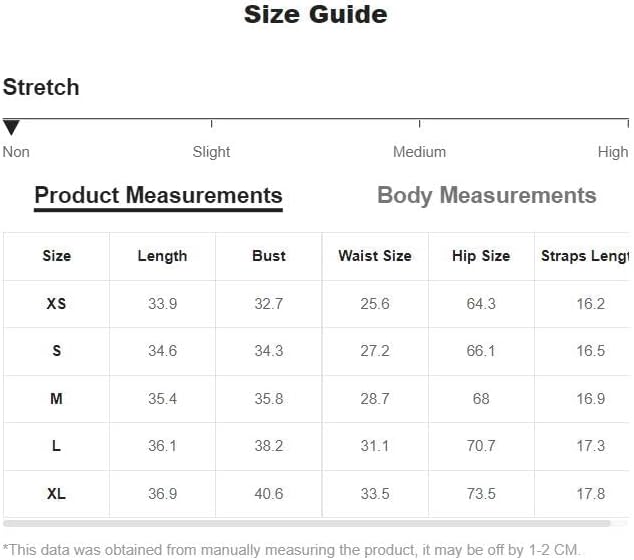Click the Slight stretch label
The width and height of the screenshot is (634, 560).
coord(211,152)
